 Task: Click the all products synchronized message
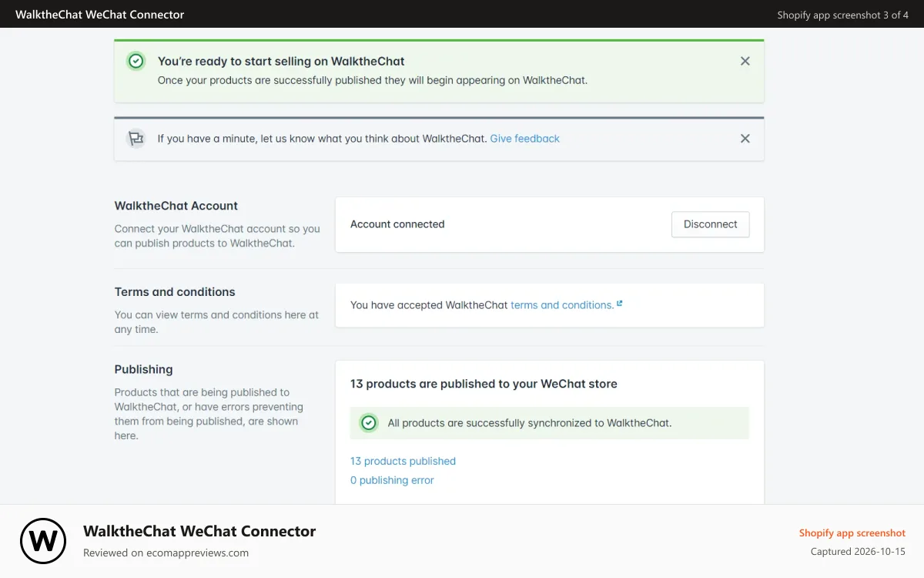pos(530,423)
